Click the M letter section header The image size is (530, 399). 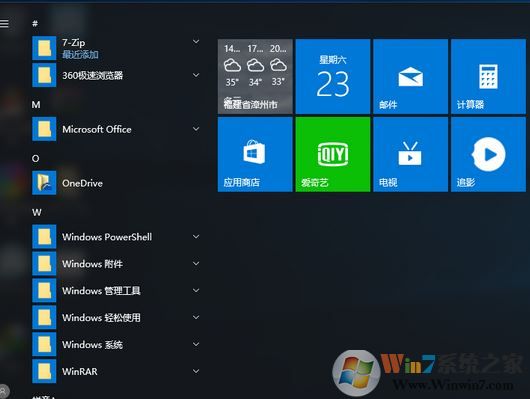pyautogui.click(x=36, y=104)
